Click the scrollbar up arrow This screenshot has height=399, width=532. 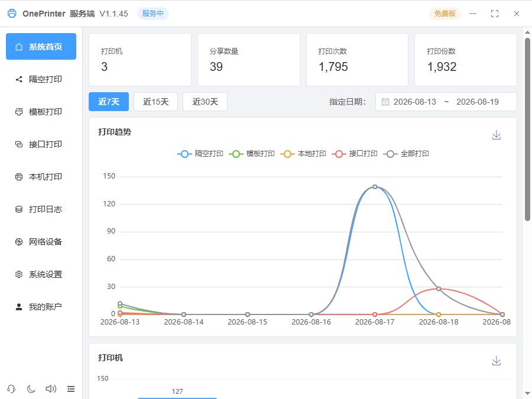point(527,33)
